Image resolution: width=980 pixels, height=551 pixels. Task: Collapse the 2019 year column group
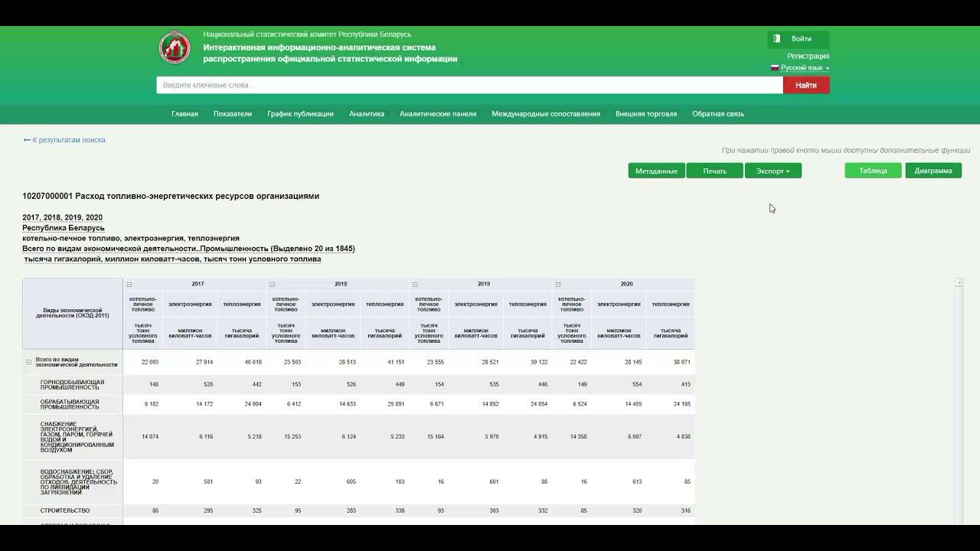click(415, 285)
